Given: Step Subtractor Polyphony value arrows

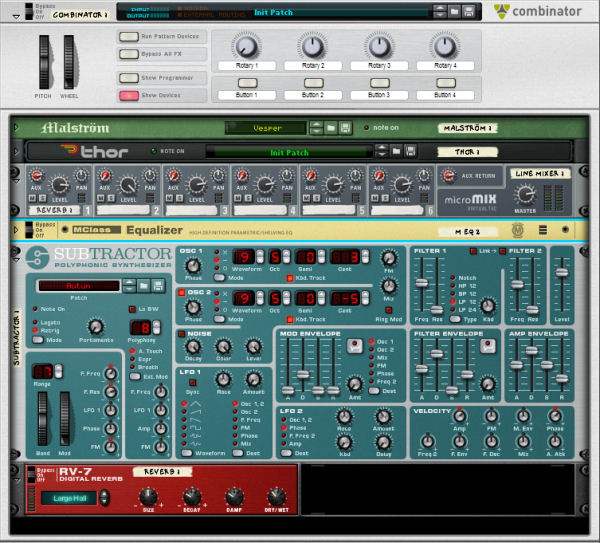Looking at the screenshot, I should tap(157, 328).
